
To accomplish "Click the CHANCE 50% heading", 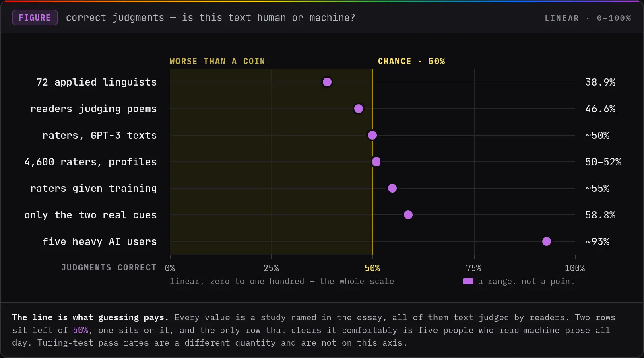I will coord(411,61).
